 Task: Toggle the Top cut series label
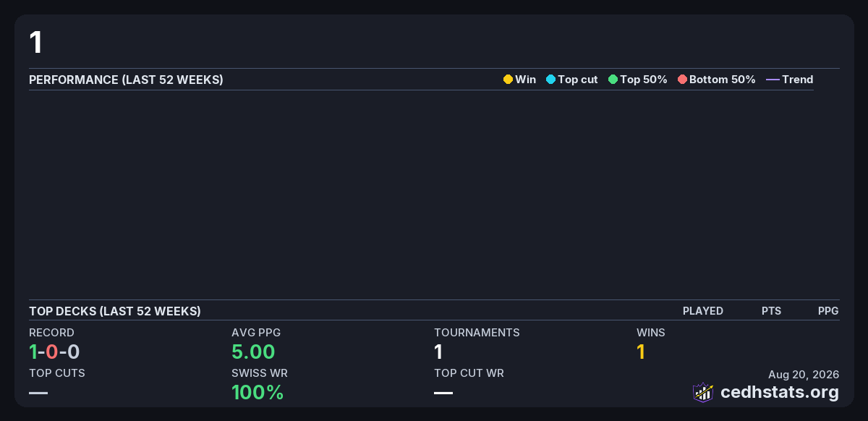[578, 80]
